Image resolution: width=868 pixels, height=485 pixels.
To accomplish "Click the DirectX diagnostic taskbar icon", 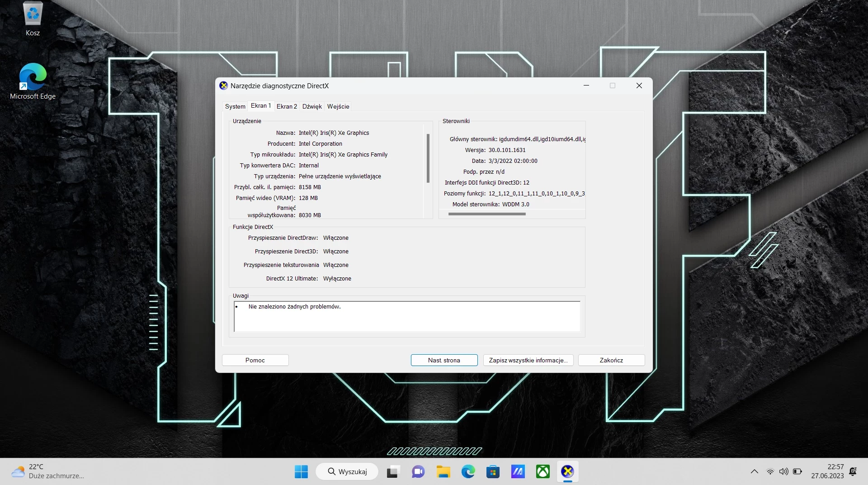I will [567, 472].
